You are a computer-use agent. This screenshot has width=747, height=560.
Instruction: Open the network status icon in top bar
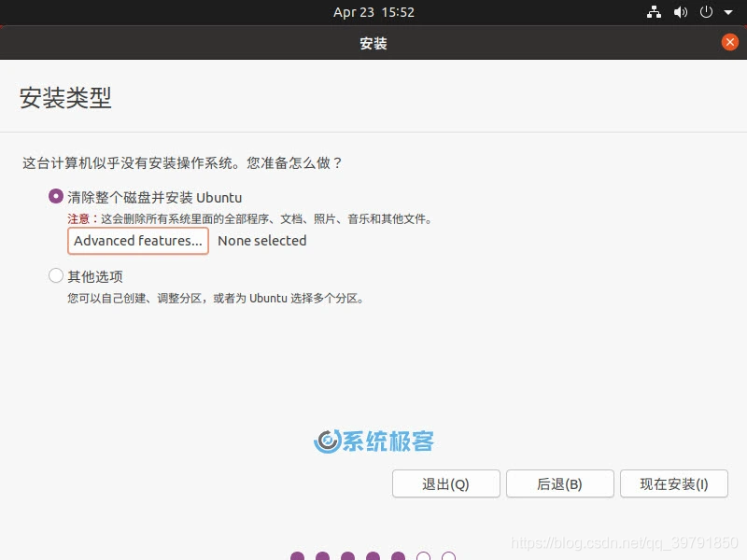pyautogui.click(x=654, y=12)
